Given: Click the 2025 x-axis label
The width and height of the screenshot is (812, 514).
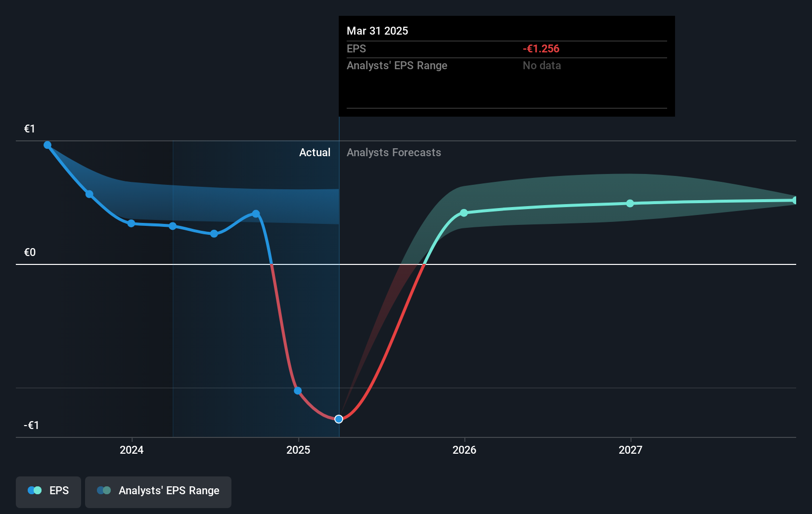Looking at the screenshot, I should pyautogui.click(x=298, y=450).
